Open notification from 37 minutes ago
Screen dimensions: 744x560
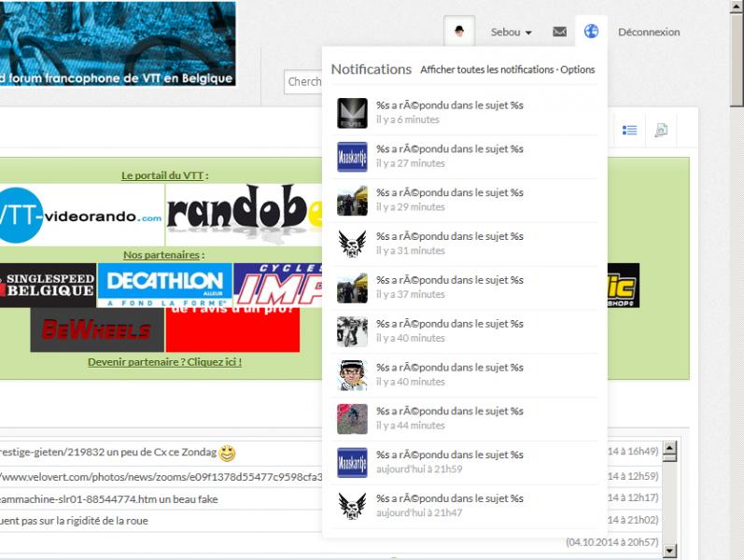click(464, 287)
